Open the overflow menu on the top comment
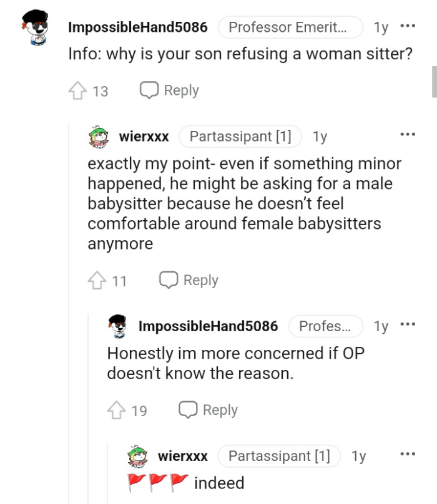This screenshot has height=504, width=437. click(410, 25)
